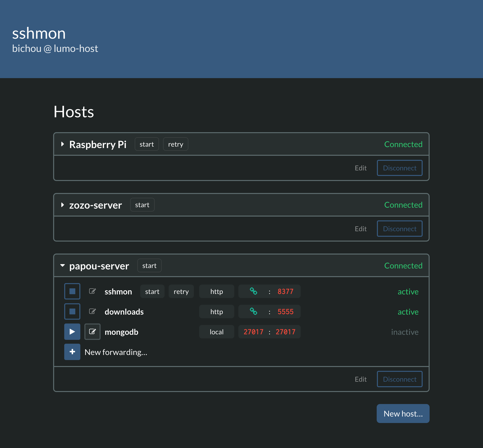This screenshot has width=483, height=448.
Task: Open the sshmon link on port 8377
Action: [x=254, y=291]
